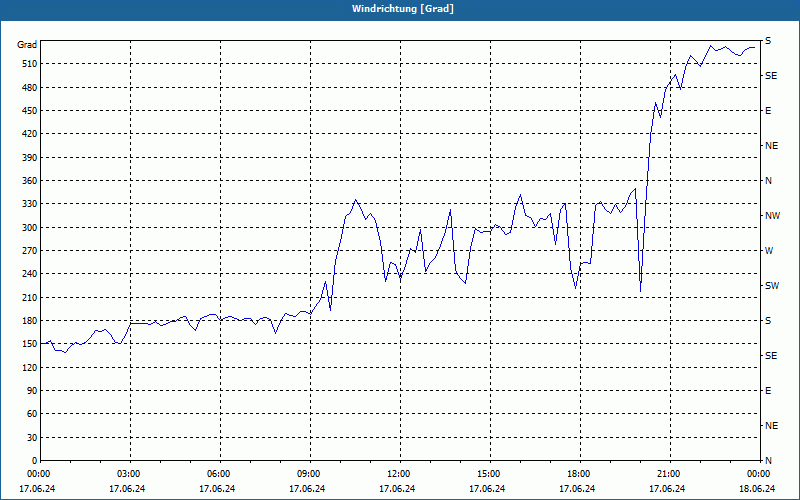
Task: Select the W compass label on the right axis
Action: (769, 251)
